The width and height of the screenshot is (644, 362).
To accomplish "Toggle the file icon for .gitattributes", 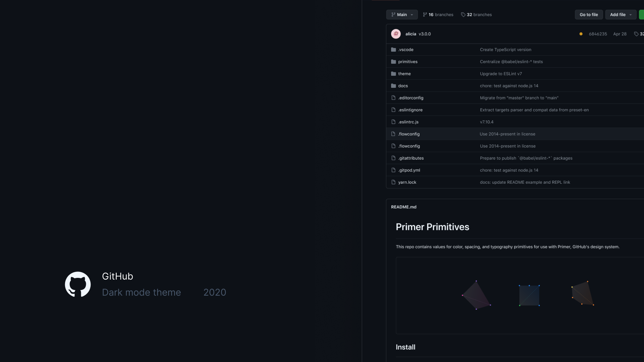I will pos(393,158).
